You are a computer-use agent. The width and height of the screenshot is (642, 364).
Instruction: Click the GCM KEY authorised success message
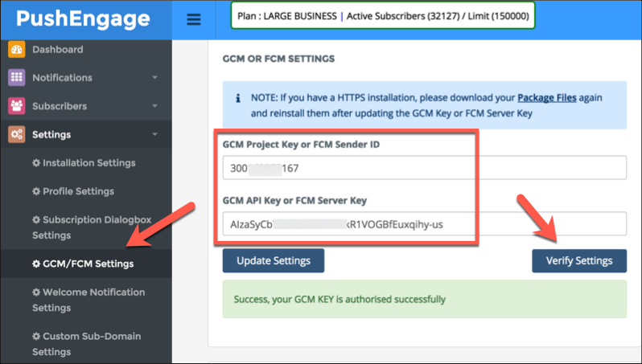click(424, 299)
